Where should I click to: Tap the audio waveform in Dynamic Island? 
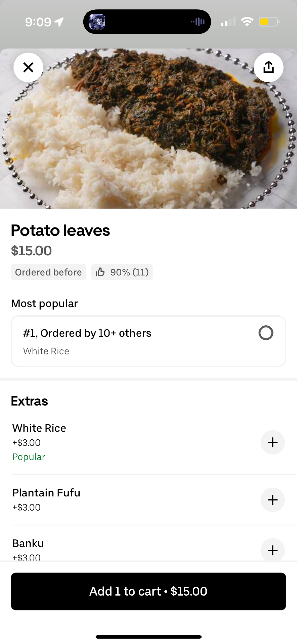click(x=198, y=22)
